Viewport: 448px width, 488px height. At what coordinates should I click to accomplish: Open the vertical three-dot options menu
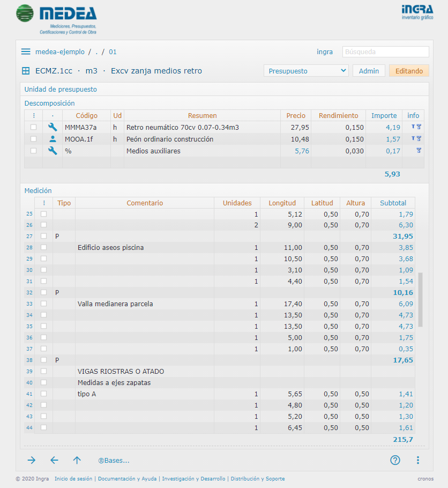point(418,460)
